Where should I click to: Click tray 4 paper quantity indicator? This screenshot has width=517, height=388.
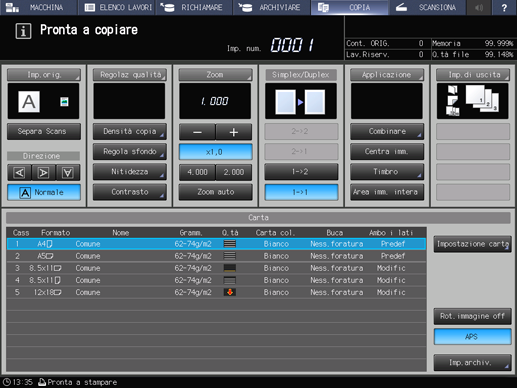(230, 280)
